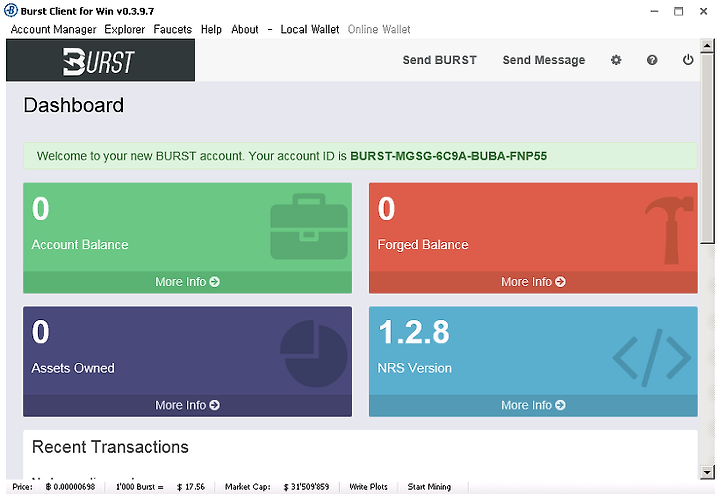Open More Info under Account Balance
Screen dimensions: 720x500
[187, 282]
